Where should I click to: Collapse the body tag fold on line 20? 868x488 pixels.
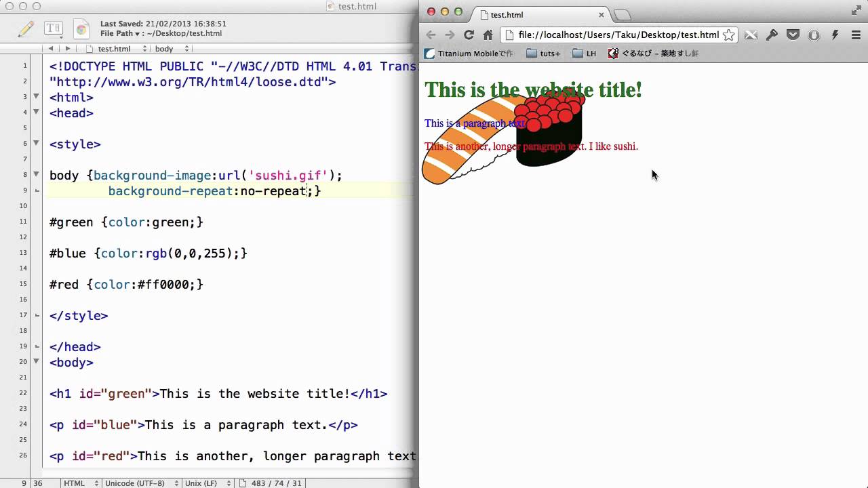(x=37, y=362)
